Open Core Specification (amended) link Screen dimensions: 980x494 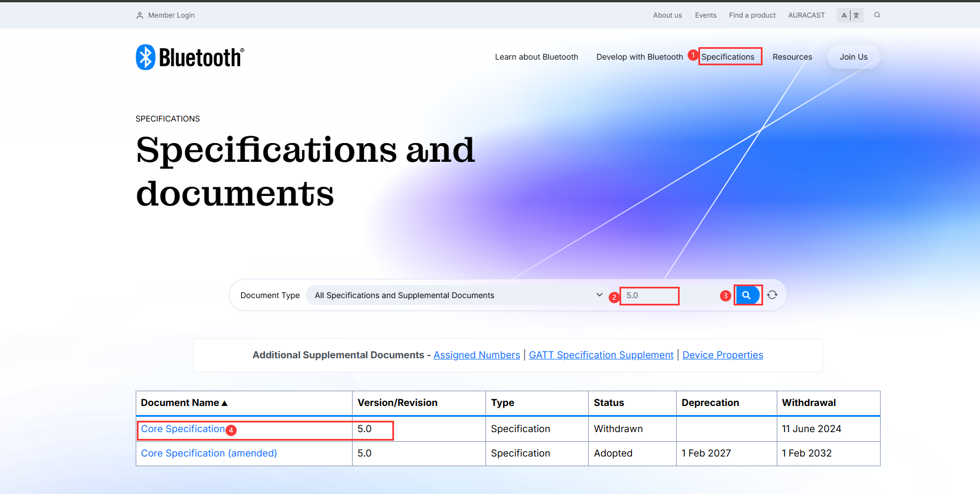(209, 453)
